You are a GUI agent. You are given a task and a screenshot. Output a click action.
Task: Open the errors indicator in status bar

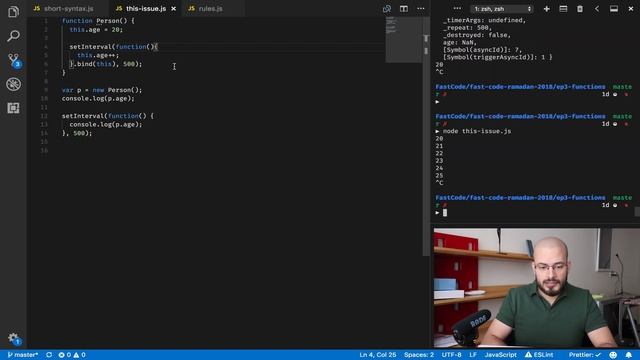coord(64,355)
